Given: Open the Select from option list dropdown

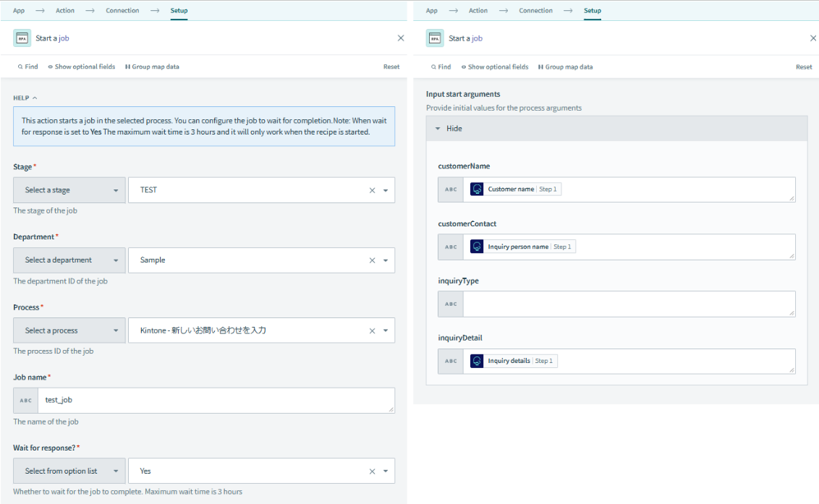Looking at the screenshot, I should (x=69, y=471).
